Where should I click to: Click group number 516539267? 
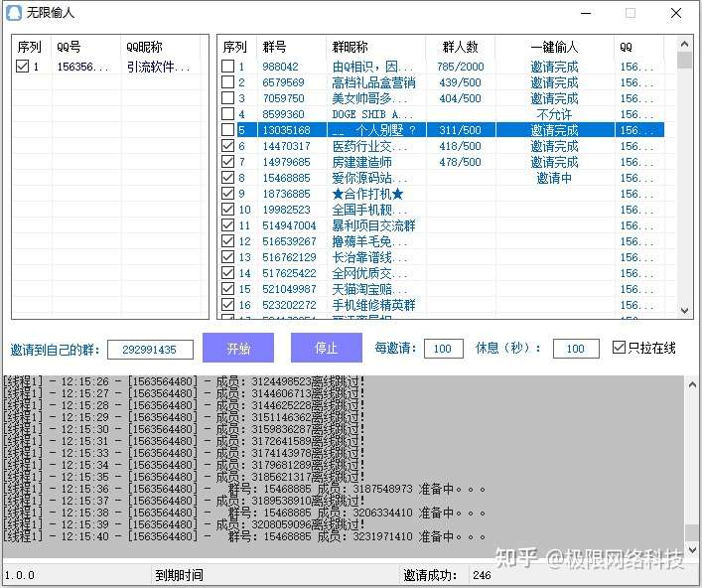(x=289, y=241)
